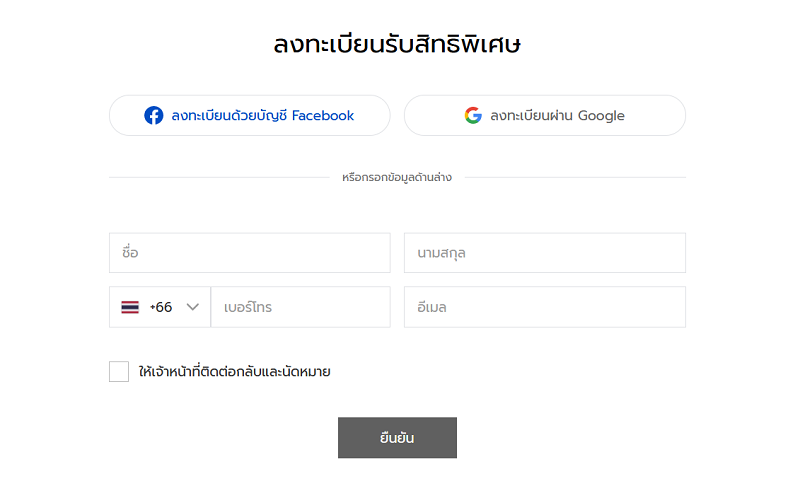Choose the ลงทะเบียนผ่าน Google button

coord(545,115)
